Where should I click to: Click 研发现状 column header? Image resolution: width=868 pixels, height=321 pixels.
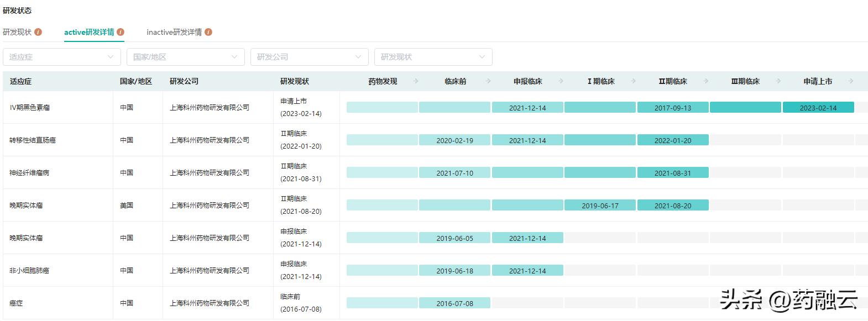coord(295,81)
